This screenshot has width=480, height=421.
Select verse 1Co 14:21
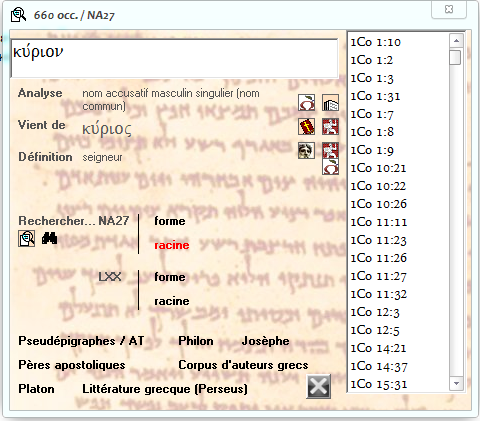click(x=378, y=348)
